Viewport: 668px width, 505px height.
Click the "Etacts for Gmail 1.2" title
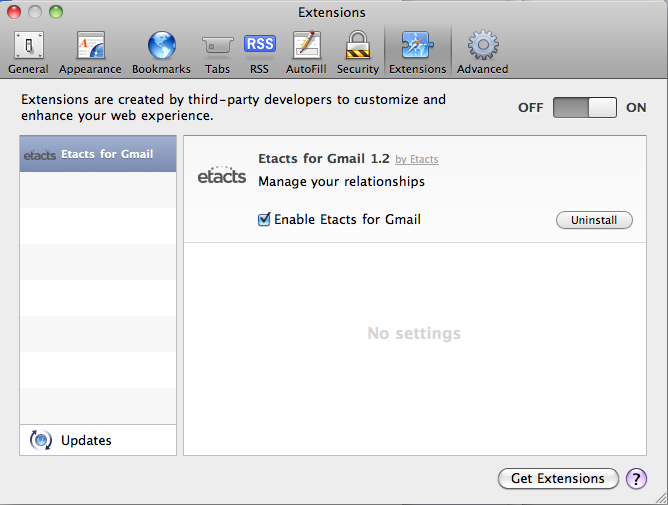pyautogui.click(x=324, y=159)
